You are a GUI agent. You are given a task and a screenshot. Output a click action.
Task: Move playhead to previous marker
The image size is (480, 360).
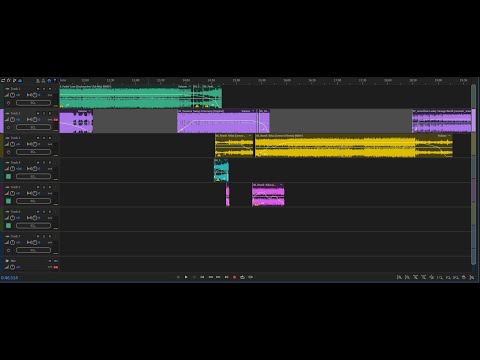[202, 277]
